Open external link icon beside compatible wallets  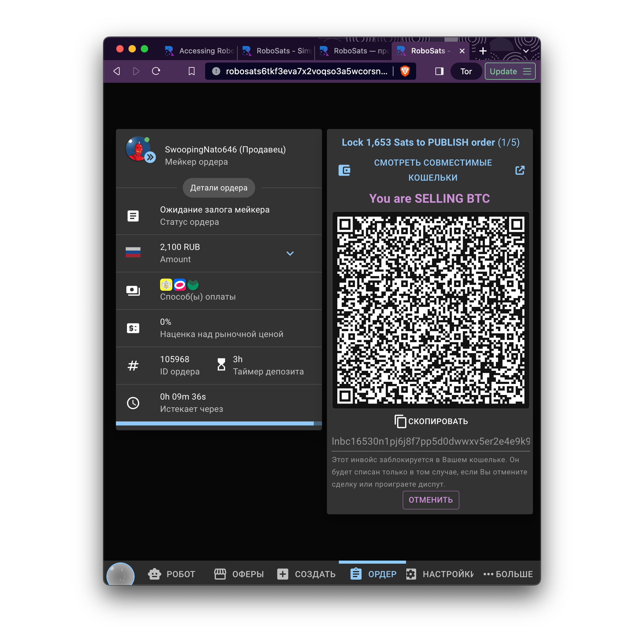pyautogui.click(x=520, y=170)
